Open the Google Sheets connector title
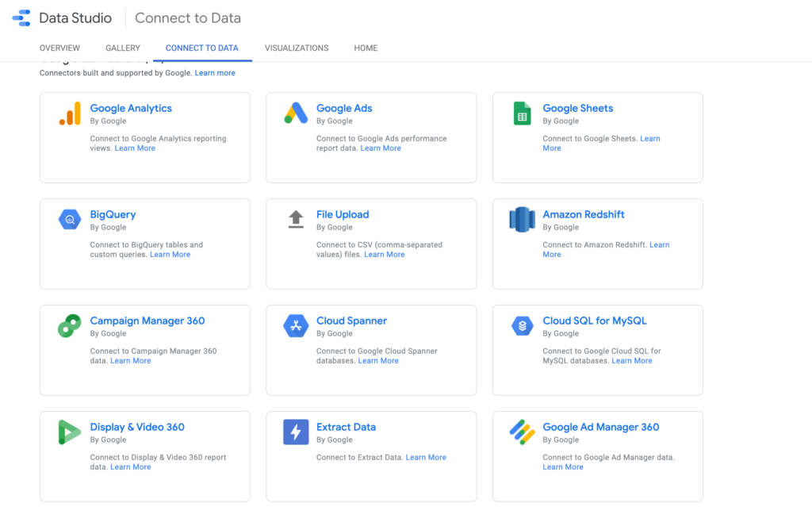This screenshot has width=812, height=507. pos(578,109)
